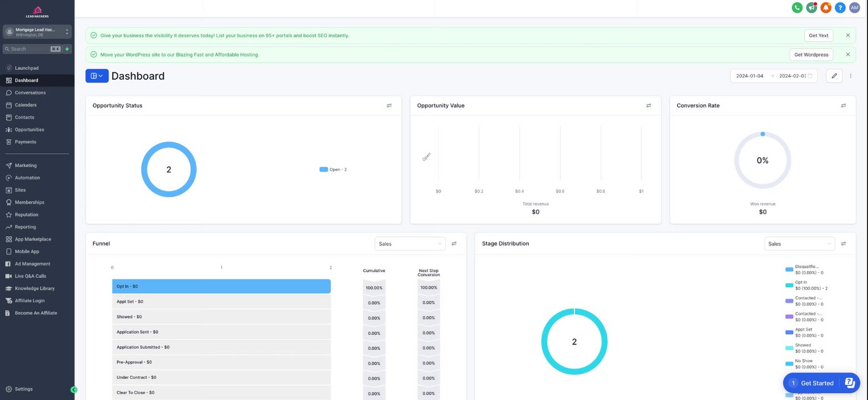Click the Appt Set legend color swatch
The height and width of the screenshot is (400, 868).
point(789,332)
